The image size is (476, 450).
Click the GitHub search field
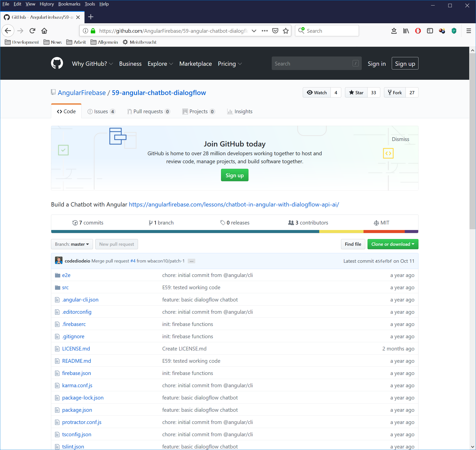[x=316, y=63]
